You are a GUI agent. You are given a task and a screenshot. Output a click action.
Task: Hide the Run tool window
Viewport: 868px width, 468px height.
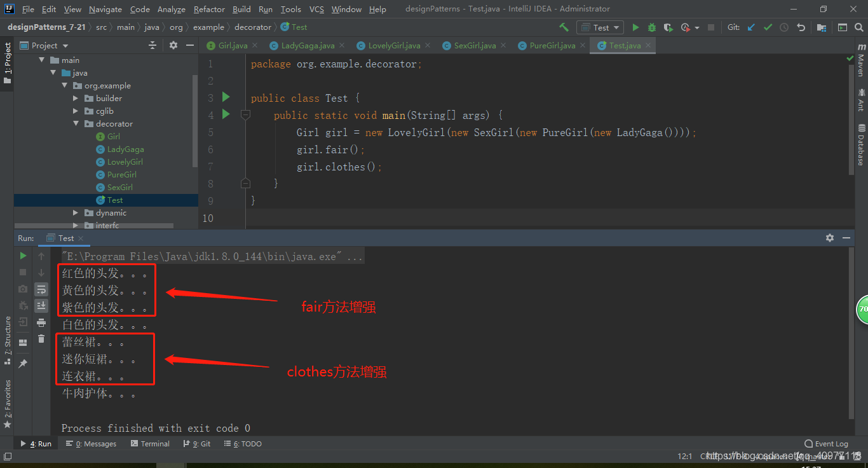846,237
